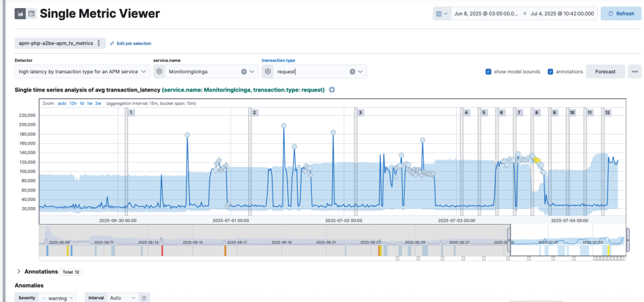Select annotation marker 8 on chart
The image size is (644, 302).
(x=537, y=113)
